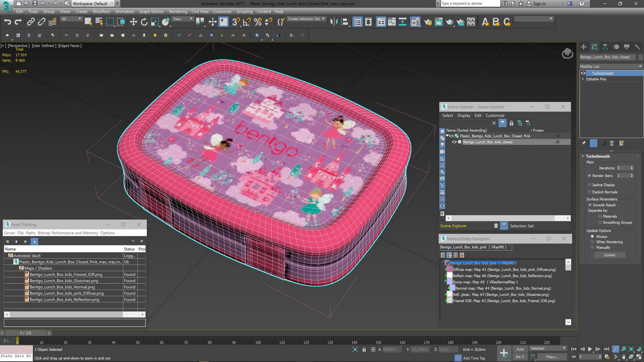Toggle TurboSmooth modifier eye visibility
This screenshot has height=362, width=644.
pyautogui.click(x=583, y=73)
